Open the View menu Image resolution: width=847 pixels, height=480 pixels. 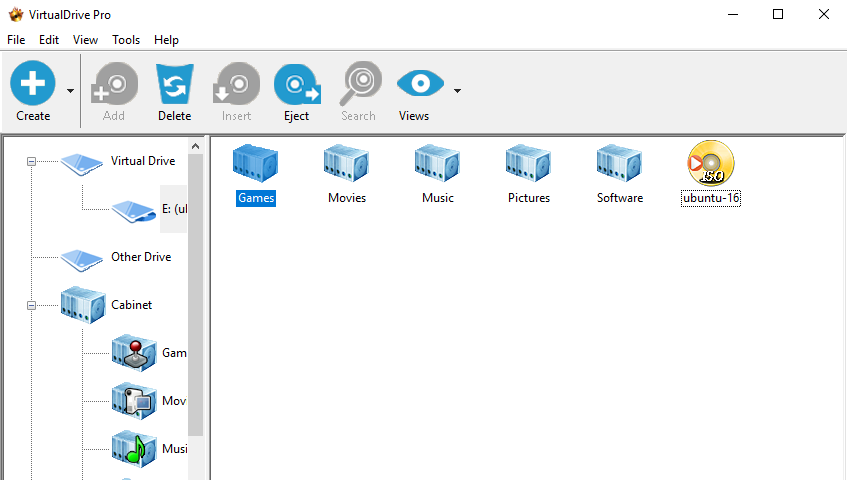click(85, 40)
